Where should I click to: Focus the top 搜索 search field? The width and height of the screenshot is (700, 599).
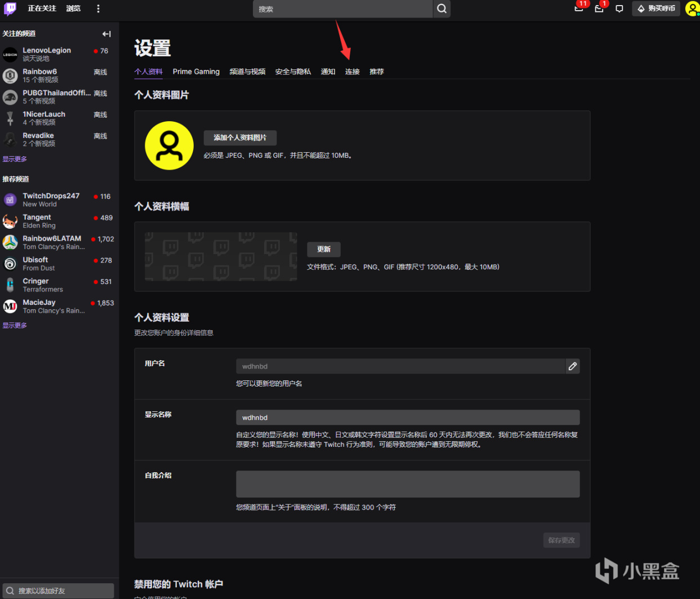[x=343, y=9]
